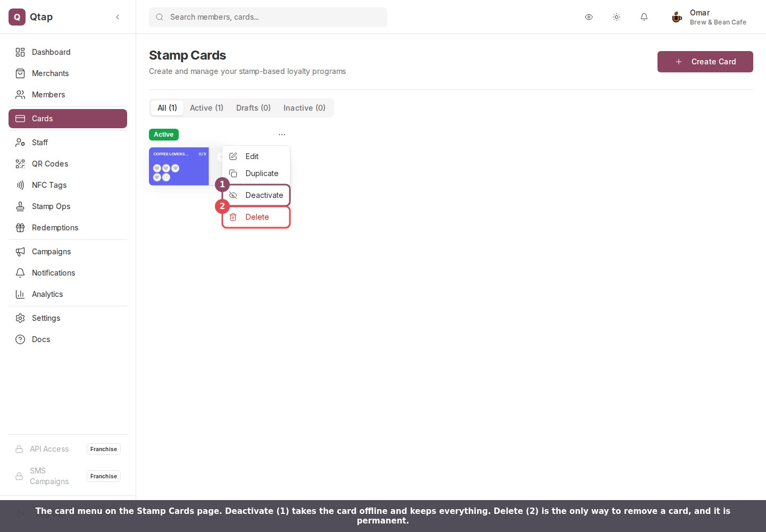
Task: Open the Staff page
Action: coord(68,143)
